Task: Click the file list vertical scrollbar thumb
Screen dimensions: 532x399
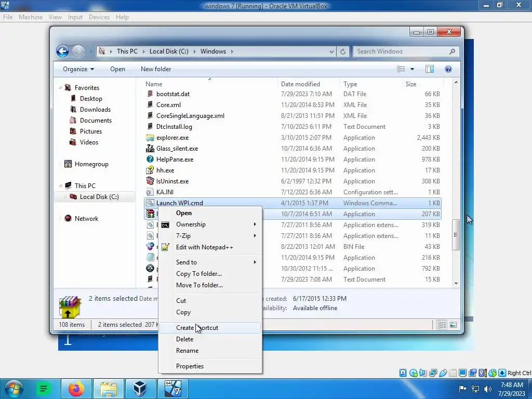Action: (x=456, y=235)
